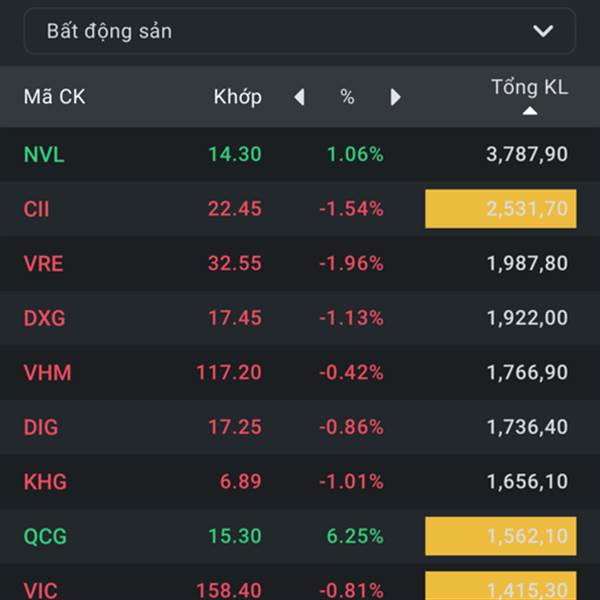Select the KHG stock ticker
Image resolution: width=600 pixels, height=600 pixels.
(45, 482)
